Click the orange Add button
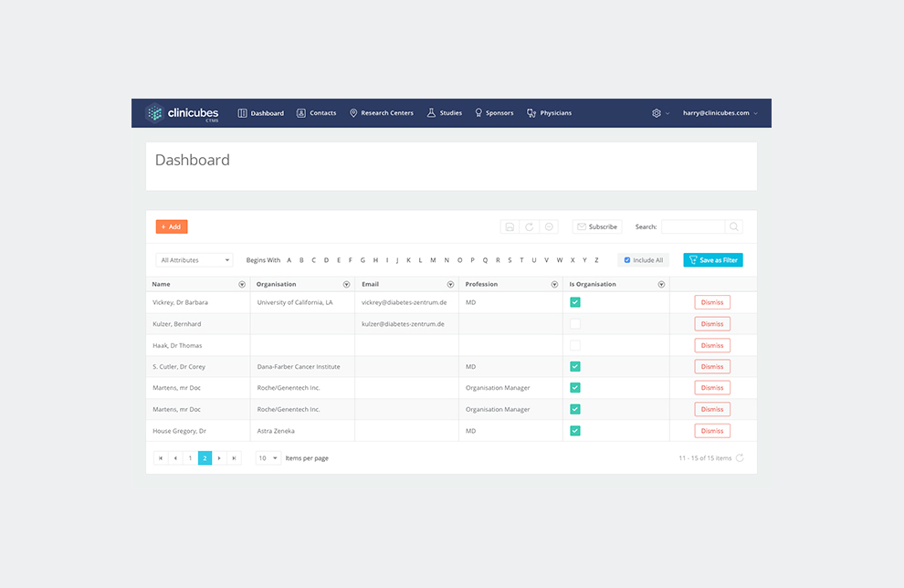This screenshot has height=588, width=904. (x=172, y=226)
